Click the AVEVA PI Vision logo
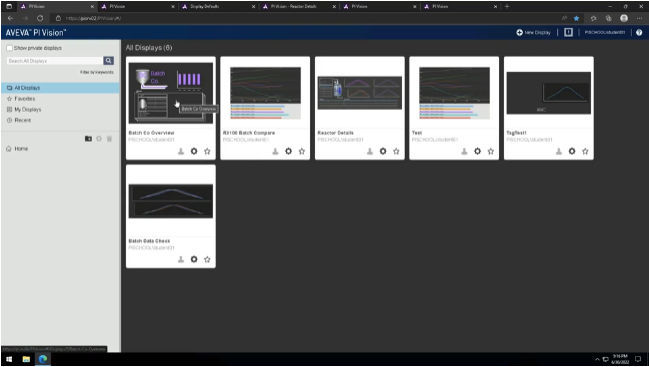649x367 pixels. 36,32
